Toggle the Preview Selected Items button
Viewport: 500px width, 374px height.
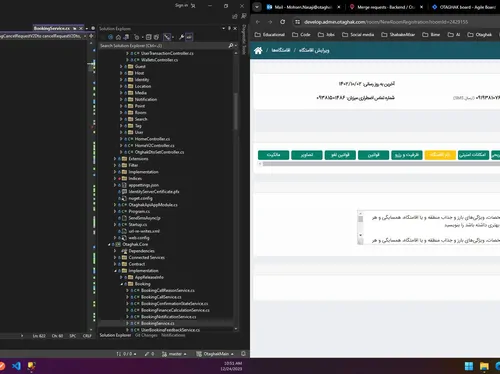point(189,37)
